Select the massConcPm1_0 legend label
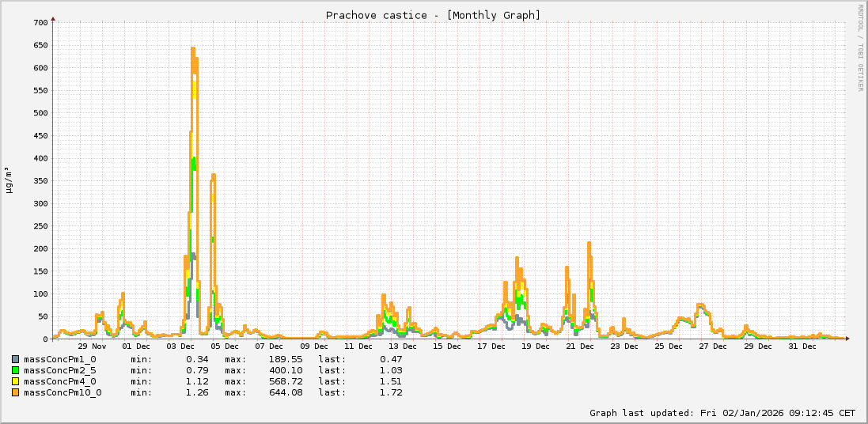 point(59,359)
